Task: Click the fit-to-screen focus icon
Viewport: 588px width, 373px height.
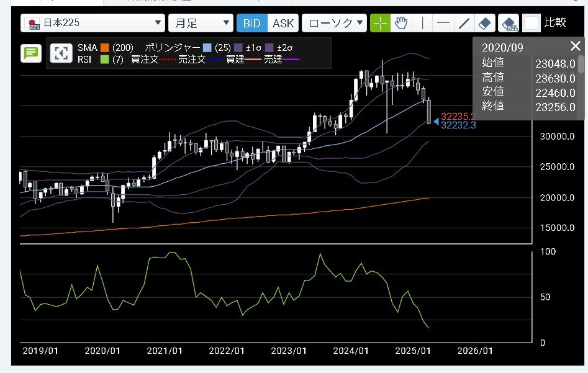Action: click(x=60, y=53)
